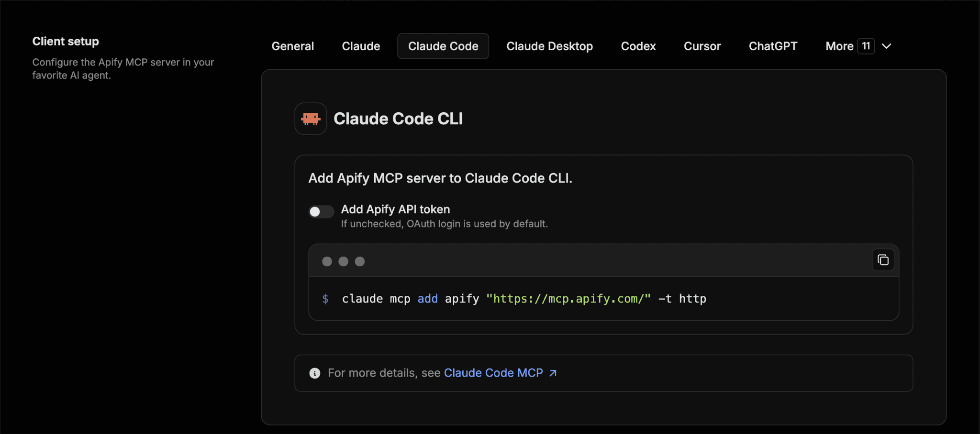Click the 'Client setup' heading

pyautogui.click(x=66, y=42)
